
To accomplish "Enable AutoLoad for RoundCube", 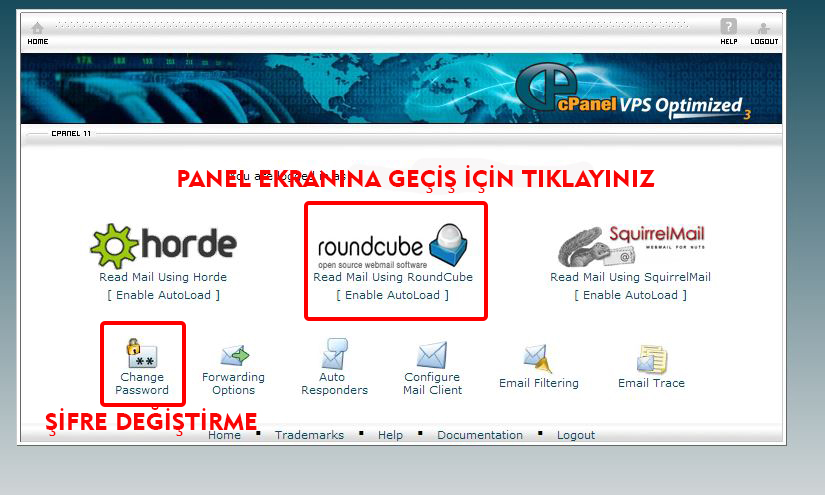I will tap(393, 295).
